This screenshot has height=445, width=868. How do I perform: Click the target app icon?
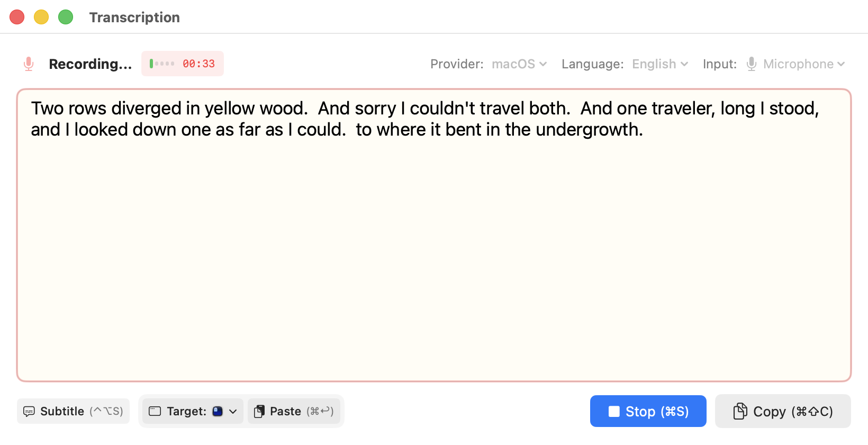218,411
